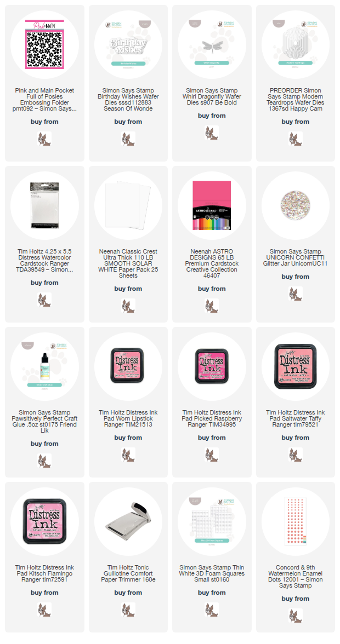
Task: Open the Pawsitively Perfect Craft Glue image
Action: pos(44,366)
